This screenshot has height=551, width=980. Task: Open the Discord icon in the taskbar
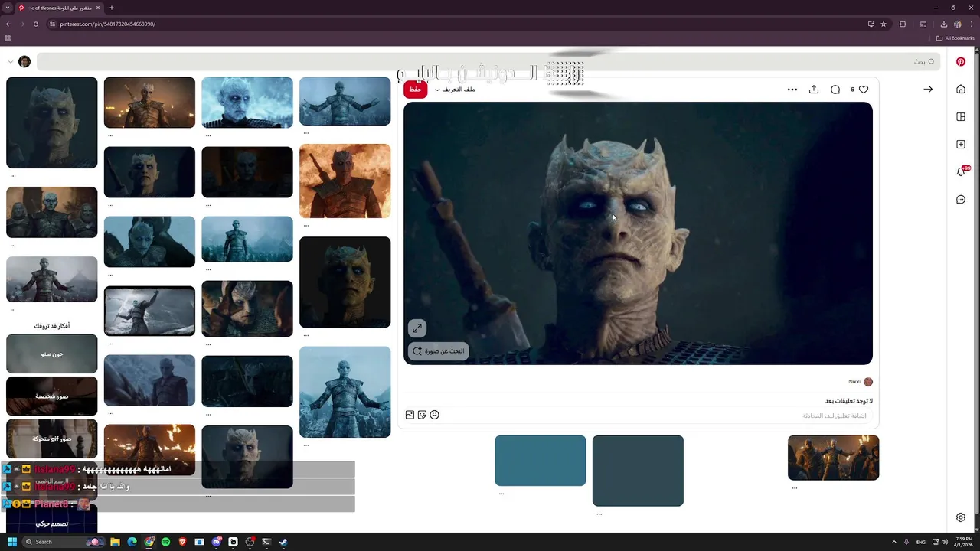[217, 542]
